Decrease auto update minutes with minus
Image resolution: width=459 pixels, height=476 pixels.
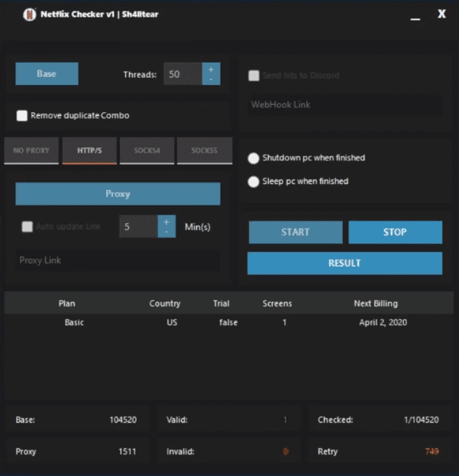click(x=166, y=232)
